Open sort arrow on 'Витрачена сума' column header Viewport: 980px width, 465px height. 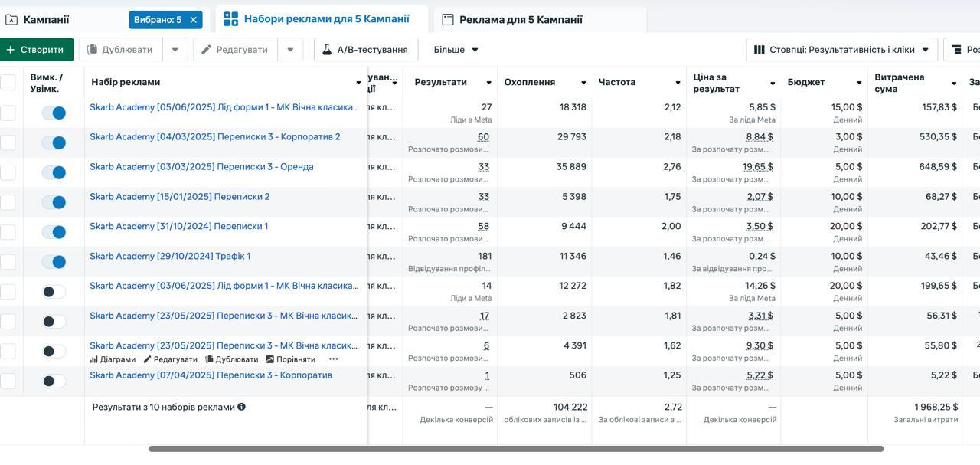[x=954, y=83]
